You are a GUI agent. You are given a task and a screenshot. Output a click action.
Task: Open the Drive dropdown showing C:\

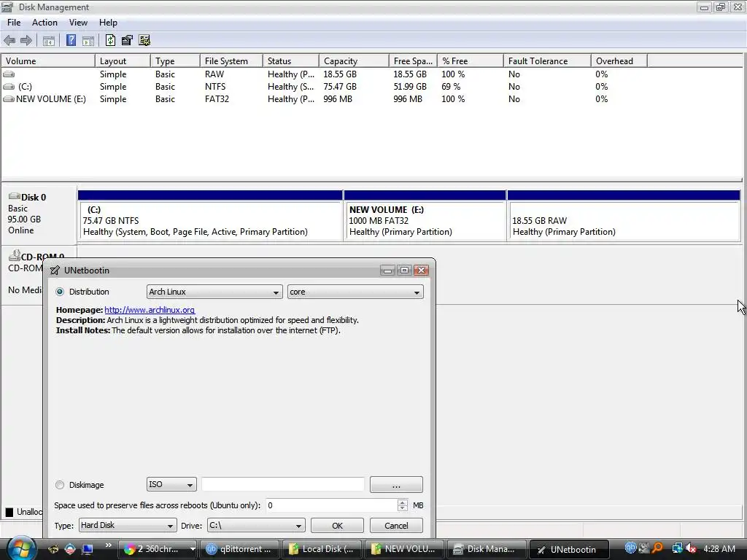(x=256, y=525)
